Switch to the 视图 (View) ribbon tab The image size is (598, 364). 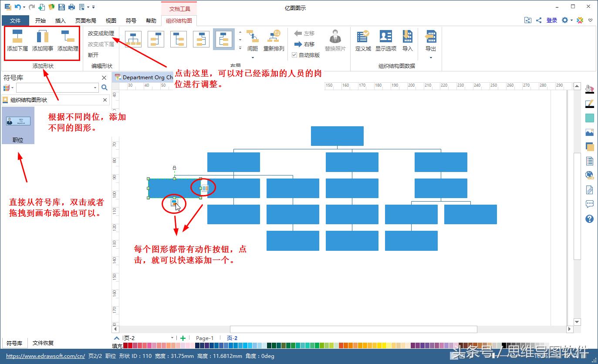coord(111,20)
